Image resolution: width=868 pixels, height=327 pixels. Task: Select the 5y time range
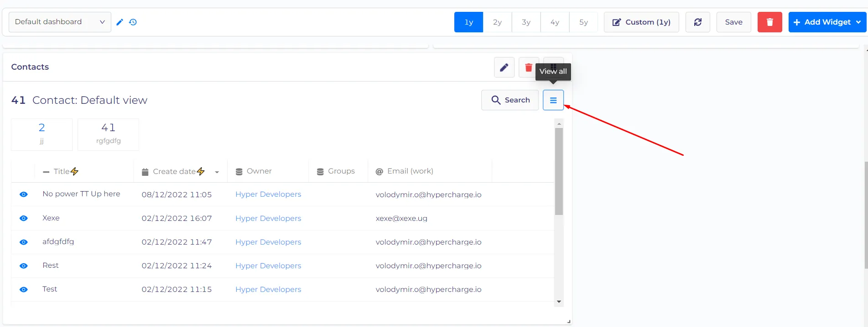coord(583,22)
